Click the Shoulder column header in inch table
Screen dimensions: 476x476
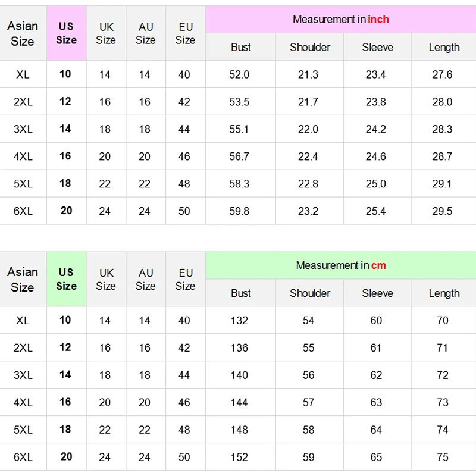click(310, 47)
